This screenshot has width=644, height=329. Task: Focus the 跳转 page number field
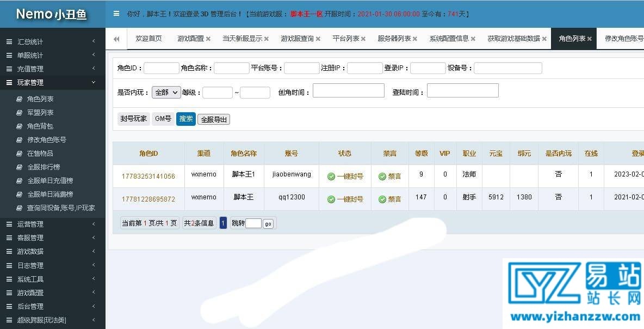[253, 223]
